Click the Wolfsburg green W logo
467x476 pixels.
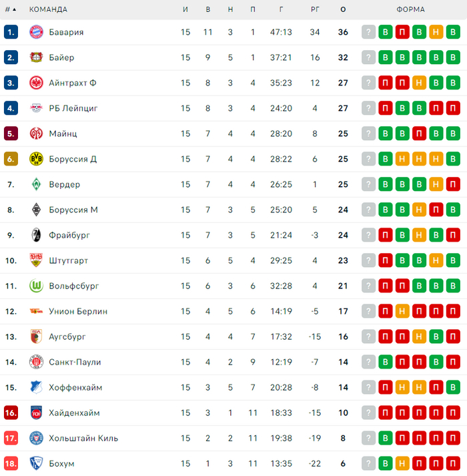click(36, 286)
